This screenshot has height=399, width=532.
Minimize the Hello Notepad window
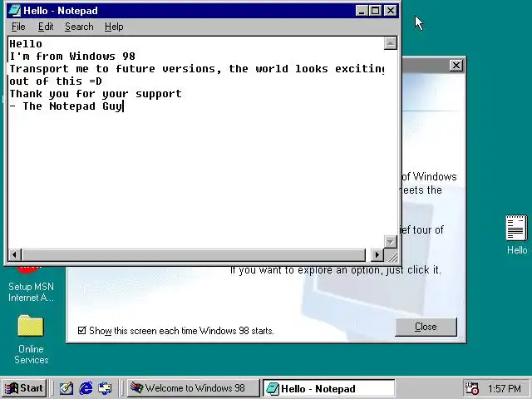[x=362, y=11]
